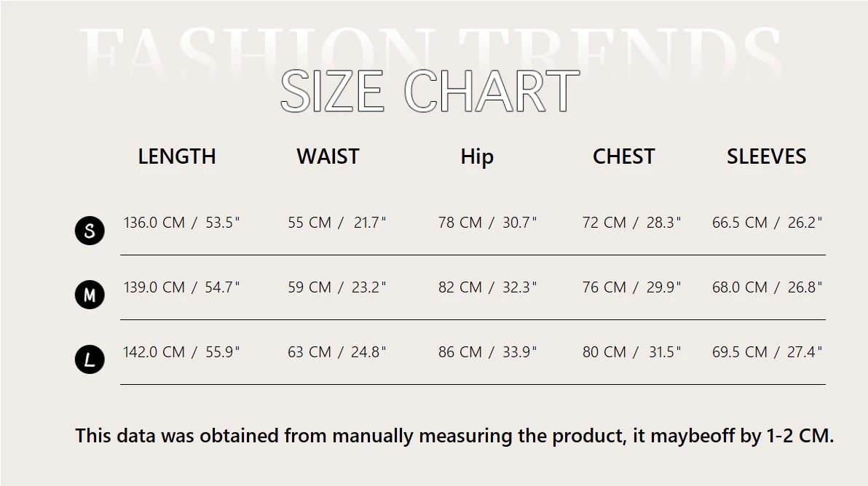Click the manual measuring disclaimer text
Screen dimensions: 868x486
[x=454, y=436]
